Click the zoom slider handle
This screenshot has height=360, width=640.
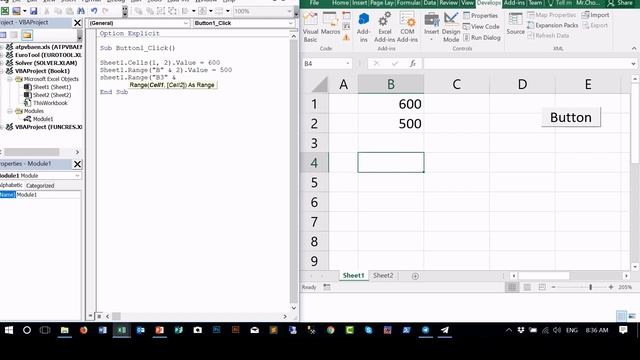(590, 287)
